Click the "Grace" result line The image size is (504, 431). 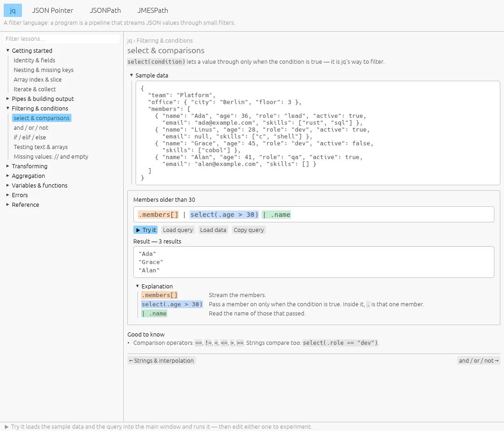click(x=151, y=262)
